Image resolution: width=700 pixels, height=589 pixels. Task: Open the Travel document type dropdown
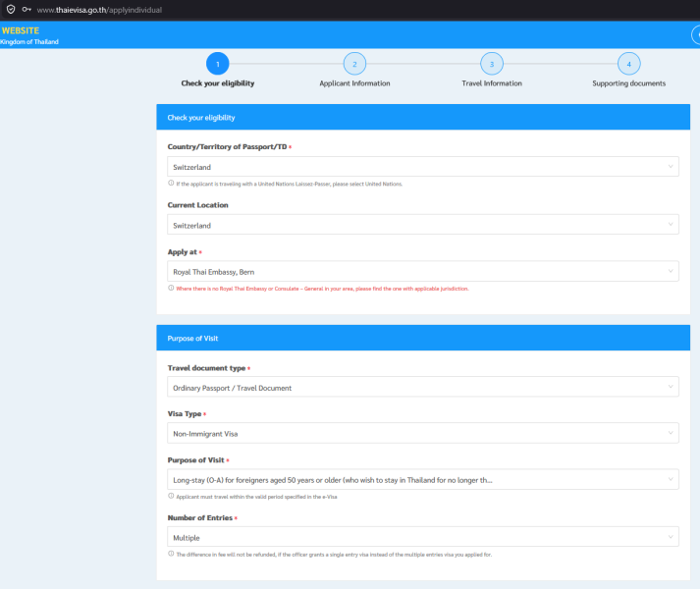[x=423, y=387]
